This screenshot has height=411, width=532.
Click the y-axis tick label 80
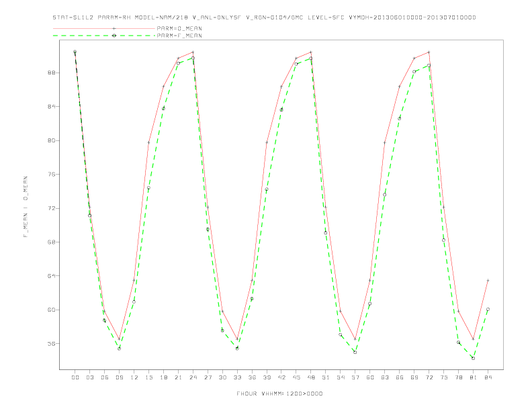pos(51,141)
